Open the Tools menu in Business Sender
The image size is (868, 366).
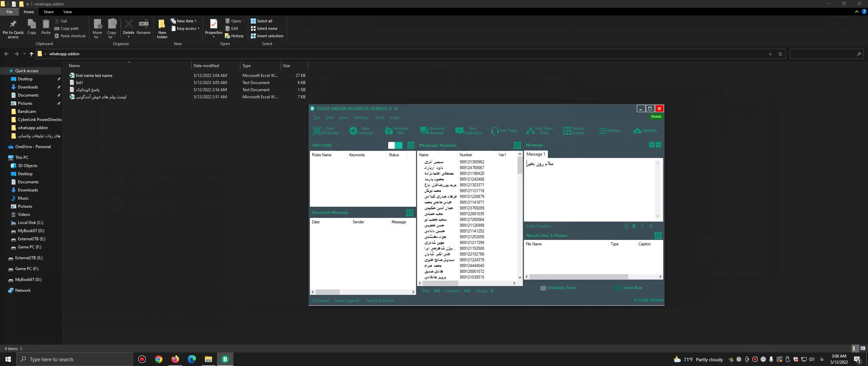pyautogui.click(x=379, y=118)
